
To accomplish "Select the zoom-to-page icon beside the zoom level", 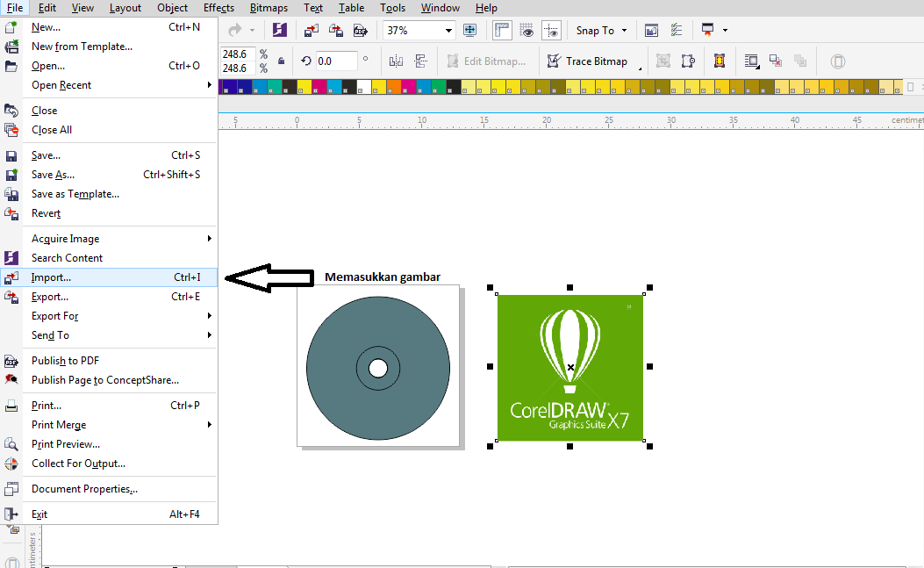I will [470, 29].
